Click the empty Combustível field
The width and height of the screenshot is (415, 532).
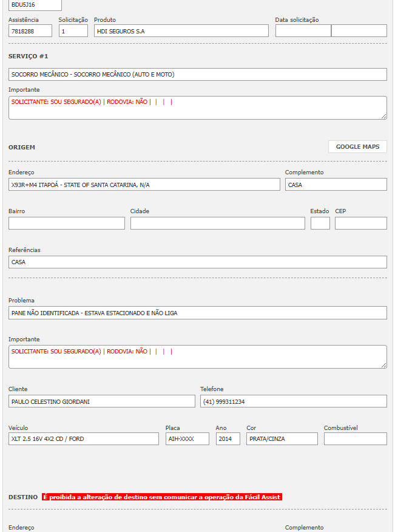pos(355,439)
